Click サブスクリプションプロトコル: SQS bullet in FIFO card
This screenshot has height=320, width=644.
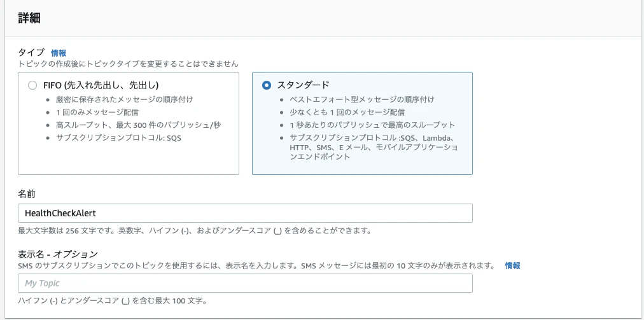click(x=118, y=137)
